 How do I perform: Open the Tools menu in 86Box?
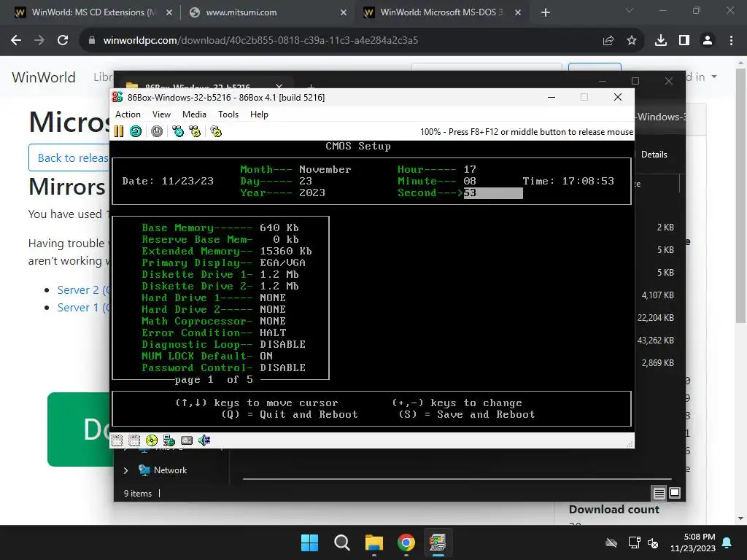click(228, 114)
